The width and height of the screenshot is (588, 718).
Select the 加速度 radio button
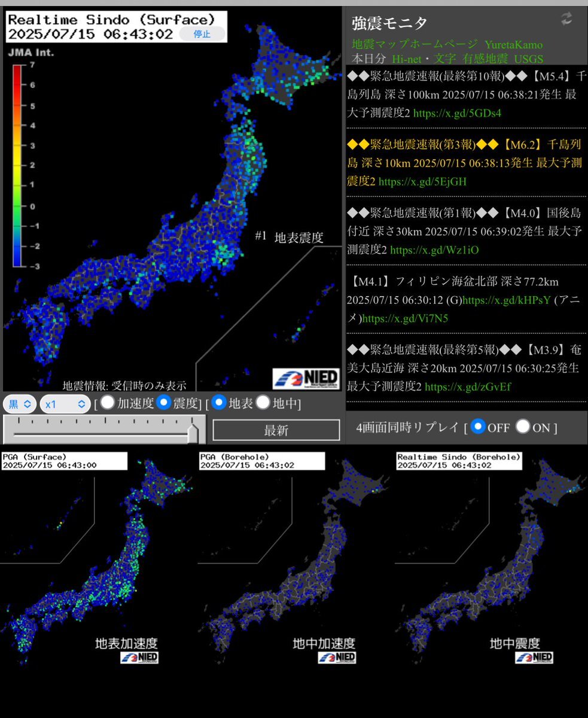tap(107, 403)
